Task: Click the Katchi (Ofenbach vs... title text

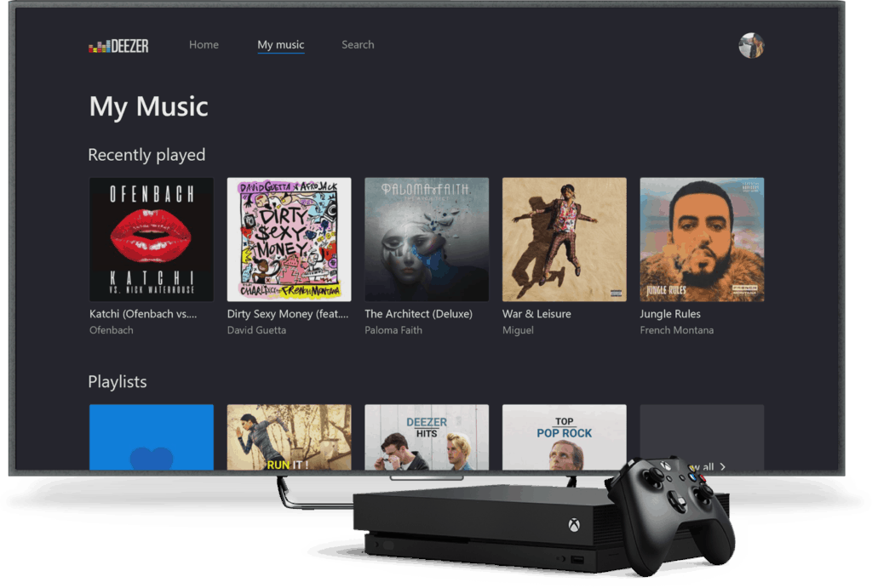Action: [143, 314]
